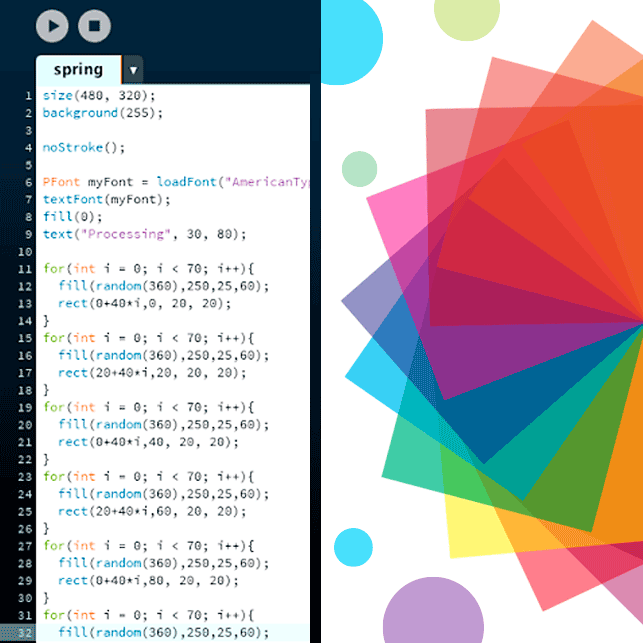The height and width of the screenshot is (643, 643).
Task: Click the for loop on line 31
Action: [148, 615]
